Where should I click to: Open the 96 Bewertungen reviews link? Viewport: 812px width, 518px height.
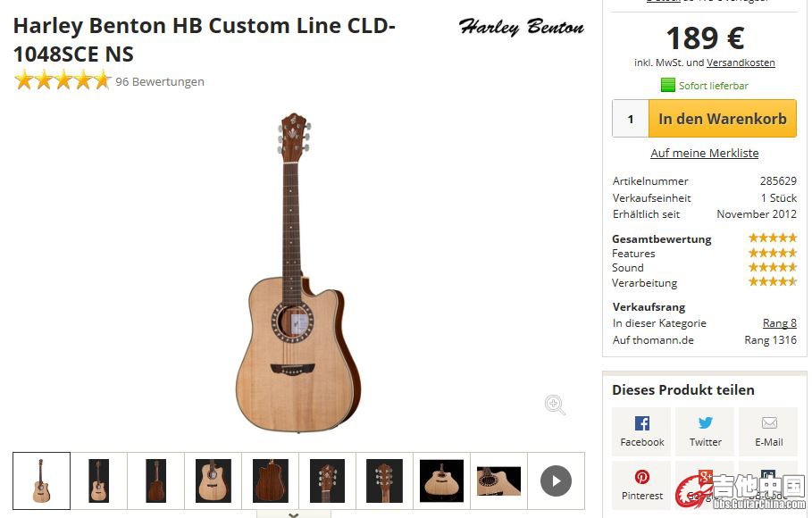(160, 82)
